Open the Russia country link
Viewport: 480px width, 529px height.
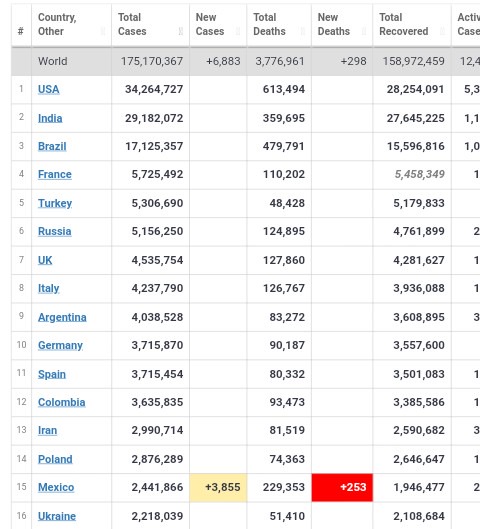coord(55,231)
